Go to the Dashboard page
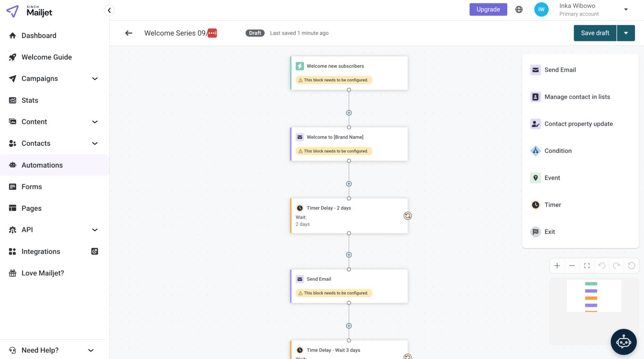This screenshot has width=644, height=359. tap(39, 35)
